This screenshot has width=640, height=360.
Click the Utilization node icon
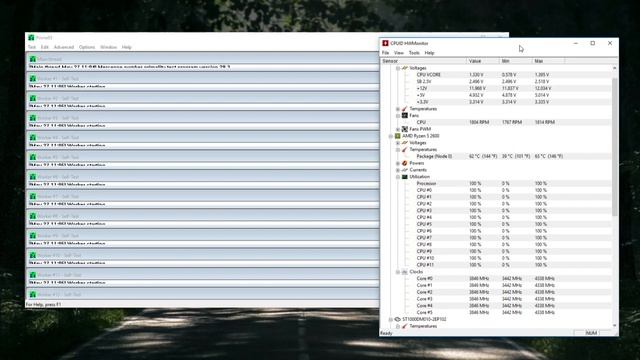[x=404, y=177]
